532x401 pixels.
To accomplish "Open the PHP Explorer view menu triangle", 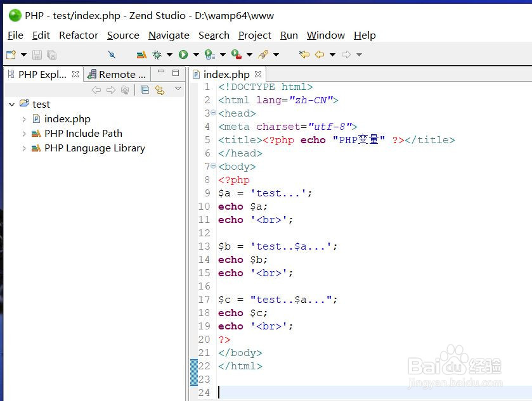I will pyautogui.click(x=178, y=89).
